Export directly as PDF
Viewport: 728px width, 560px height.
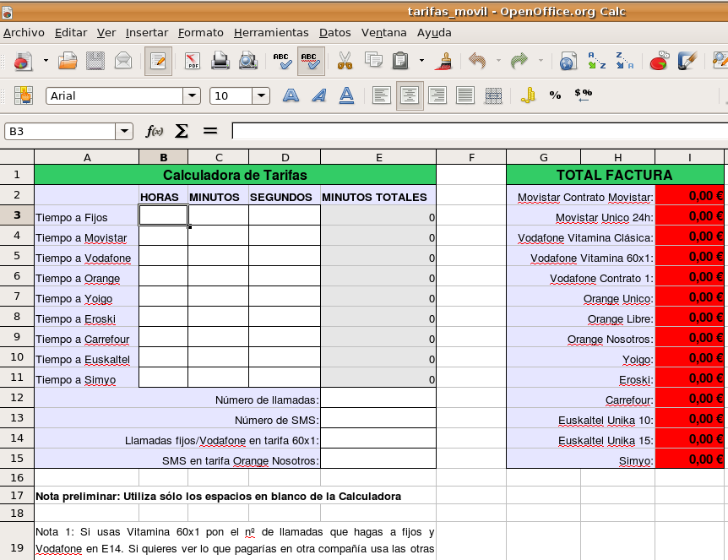pyautogui.click(x=193, y=61)
